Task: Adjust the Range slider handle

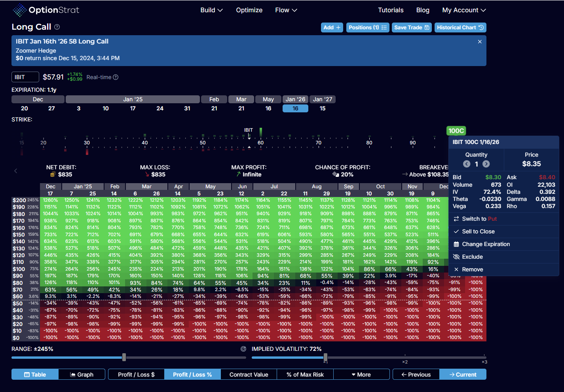Action: pyautogui.click(x=124, y=357)
